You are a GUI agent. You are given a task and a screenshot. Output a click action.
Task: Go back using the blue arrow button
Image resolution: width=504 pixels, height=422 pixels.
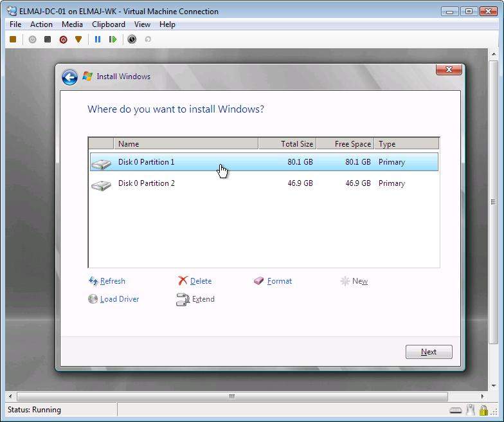69,77
